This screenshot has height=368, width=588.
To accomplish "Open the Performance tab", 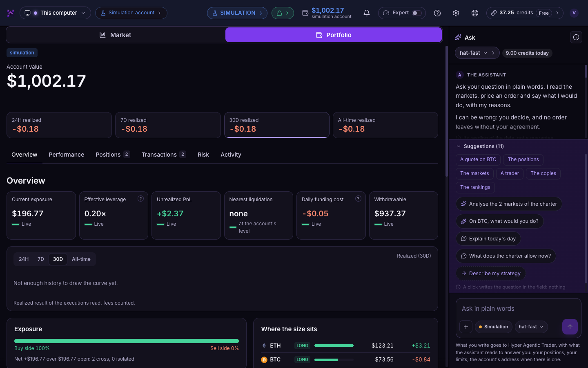I will click(x=67, y=155).
